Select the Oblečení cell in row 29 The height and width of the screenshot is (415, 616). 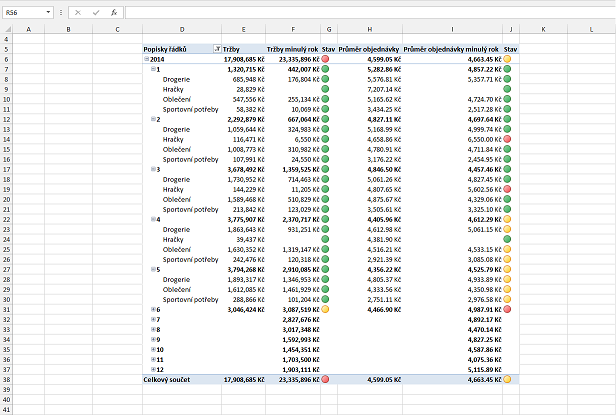[x=182, y=290]
